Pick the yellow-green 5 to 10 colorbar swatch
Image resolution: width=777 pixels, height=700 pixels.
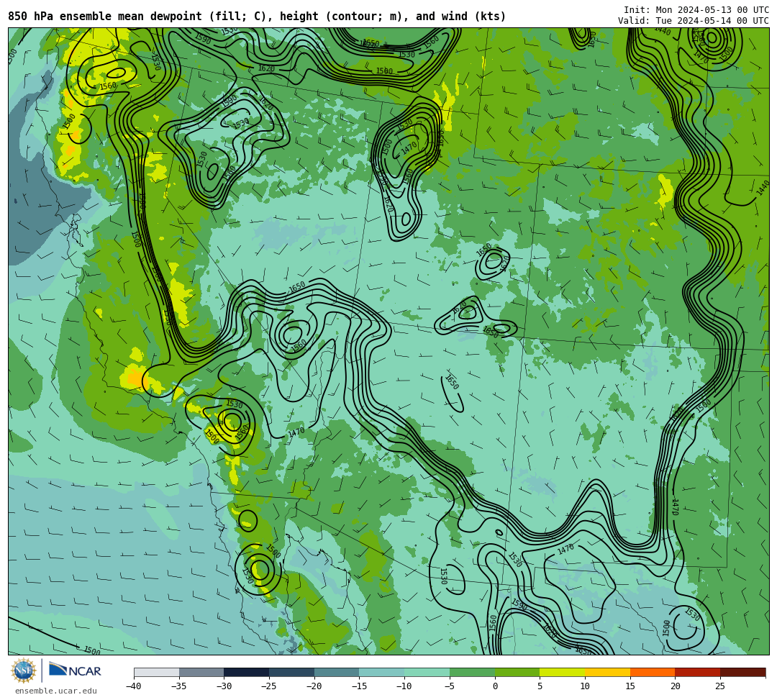(x=563, y=672)
